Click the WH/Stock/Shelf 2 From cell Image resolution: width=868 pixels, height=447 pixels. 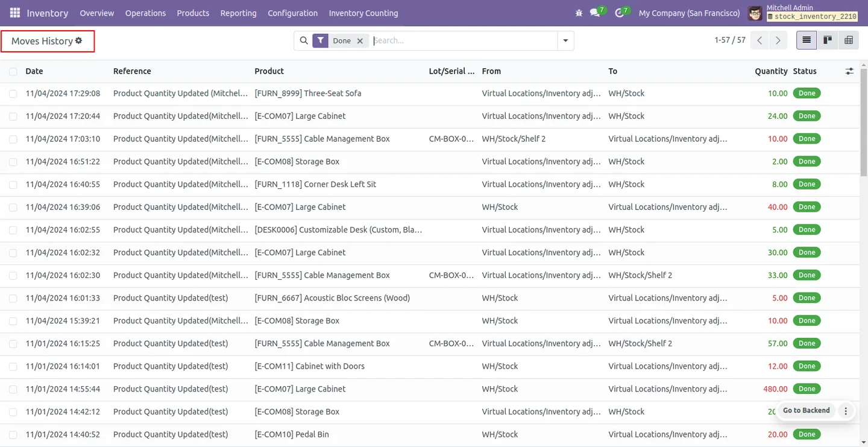pyautogui.click(x=514, y=139)
